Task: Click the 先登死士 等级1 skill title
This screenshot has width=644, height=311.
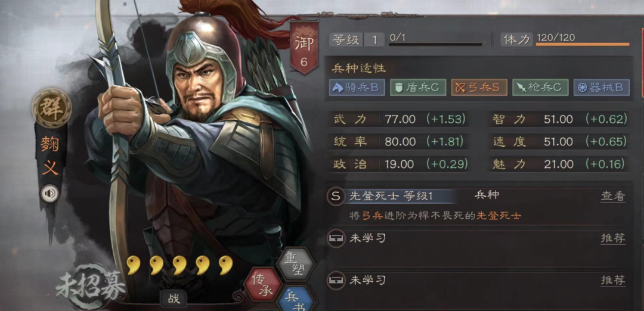Action: click(391, 196)
